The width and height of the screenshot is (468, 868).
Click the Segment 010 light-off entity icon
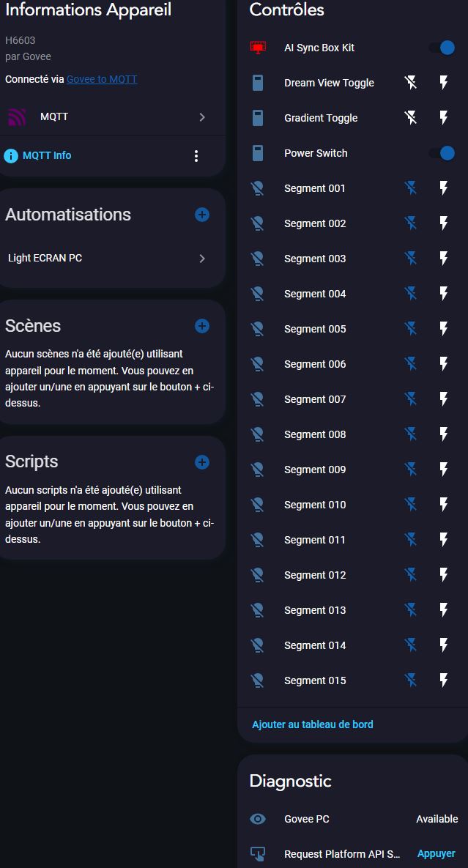(x=258, y=505)
